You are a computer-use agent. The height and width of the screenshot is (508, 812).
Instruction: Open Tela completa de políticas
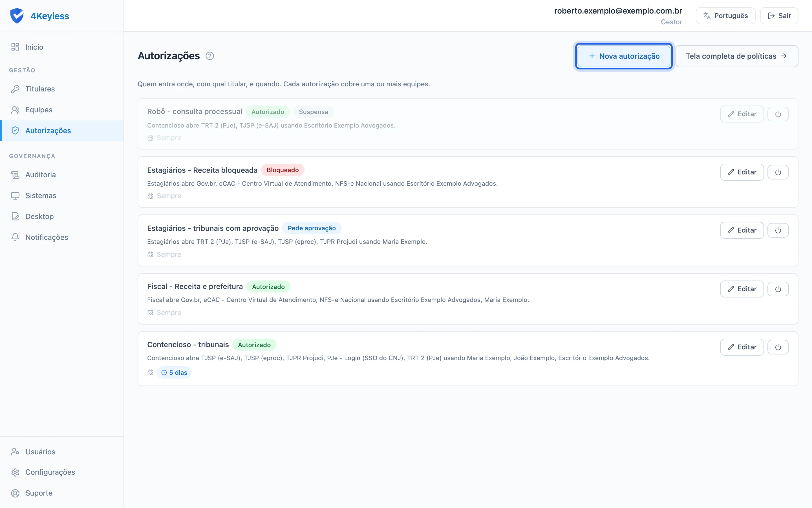pos(736,56)
